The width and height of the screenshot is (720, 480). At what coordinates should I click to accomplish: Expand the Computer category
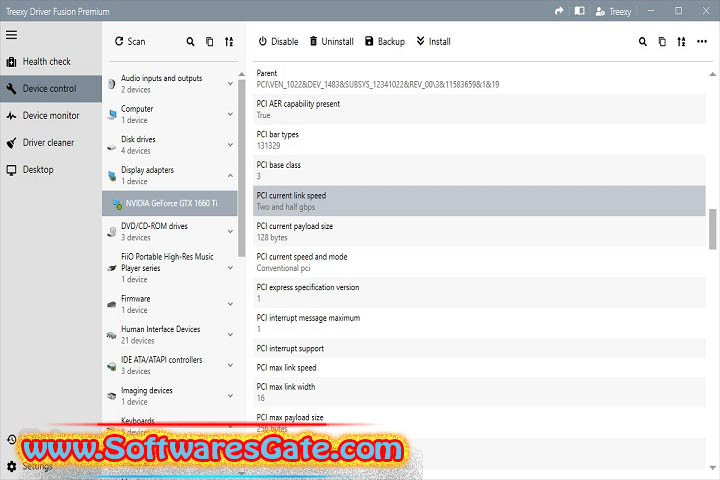(231, 114)
